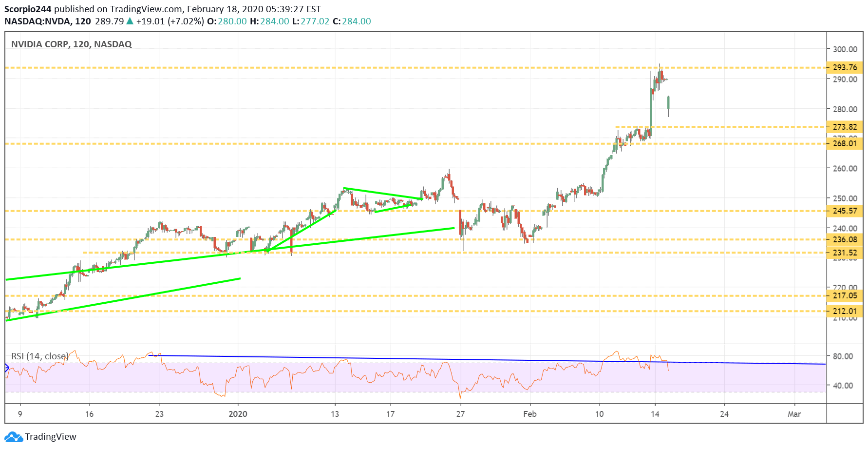Click the 289.79 last price value
Image resolution: width=868 pixels, height=450 pixels.
(110, 21)
